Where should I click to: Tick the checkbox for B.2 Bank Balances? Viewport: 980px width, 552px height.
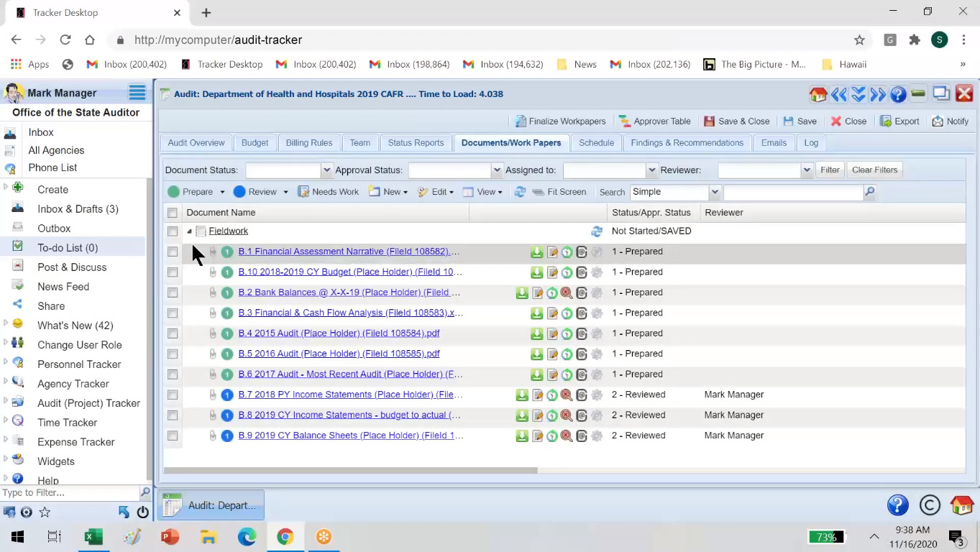pyautogui.click(x=173, y=293)
